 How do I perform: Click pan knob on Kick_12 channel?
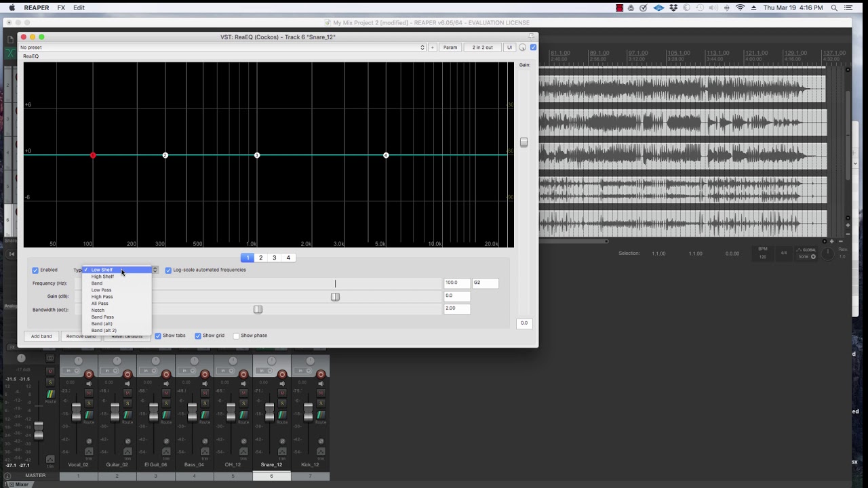(310, 361)
